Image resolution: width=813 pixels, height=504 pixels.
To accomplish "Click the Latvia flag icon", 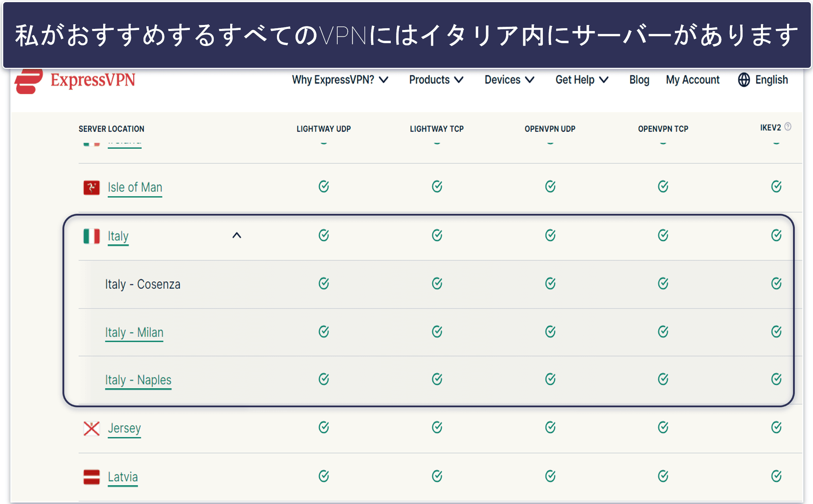I will click(91, 477).
